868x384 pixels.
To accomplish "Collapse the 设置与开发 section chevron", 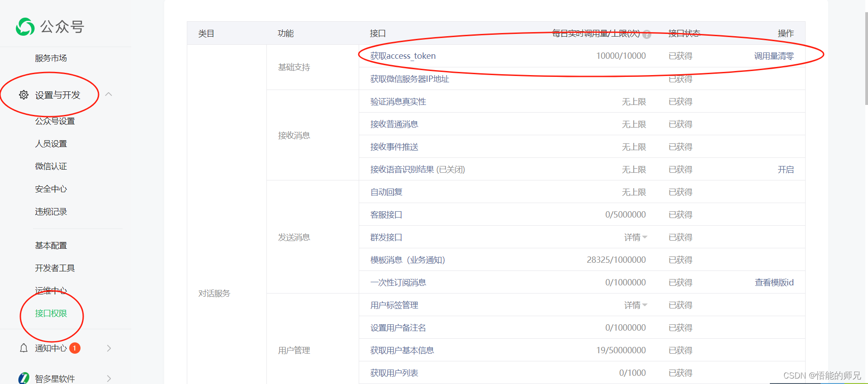I will point(109,95).
